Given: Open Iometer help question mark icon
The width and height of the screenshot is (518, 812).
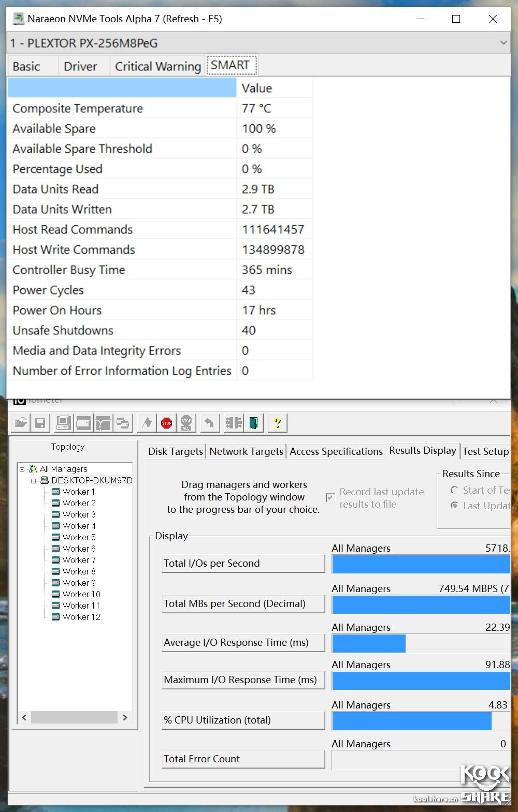Looking at the screenshot, I should coord(278,423).
